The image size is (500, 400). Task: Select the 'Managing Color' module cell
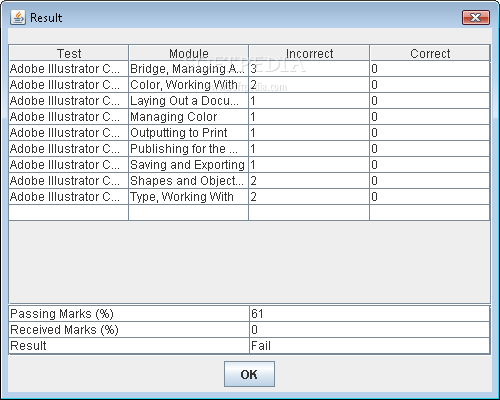[x=189, y=117]
